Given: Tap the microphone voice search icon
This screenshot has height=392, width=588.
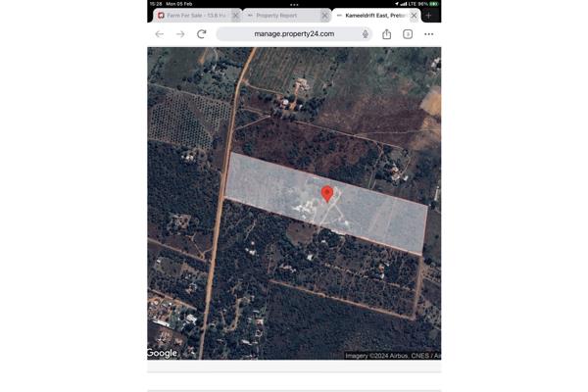Looking at the screenshot, I should 366,34.
